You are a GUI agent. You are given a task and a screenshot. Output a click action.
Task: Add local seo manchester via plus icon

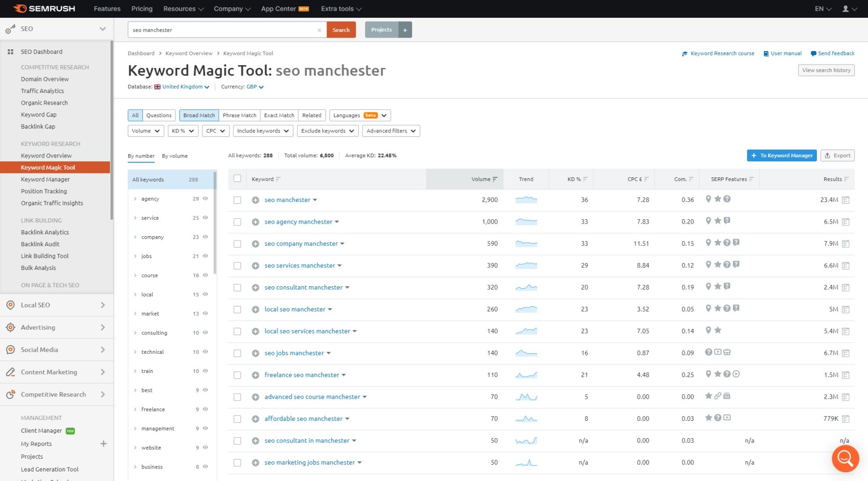[x=256, y=309]
